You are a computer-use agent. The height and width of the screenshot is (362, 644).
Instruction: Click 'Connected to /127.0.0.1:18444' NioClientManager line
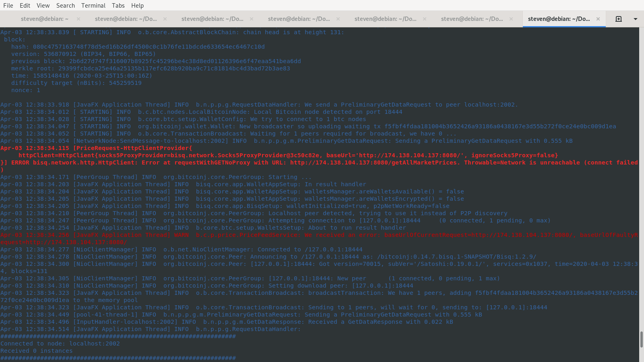(x=182, y=249)
